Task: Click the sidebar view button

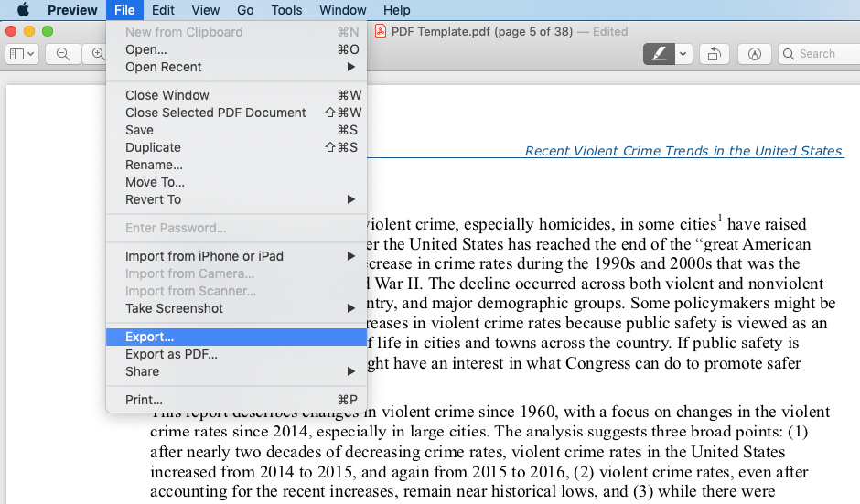Action: [22, 54]
